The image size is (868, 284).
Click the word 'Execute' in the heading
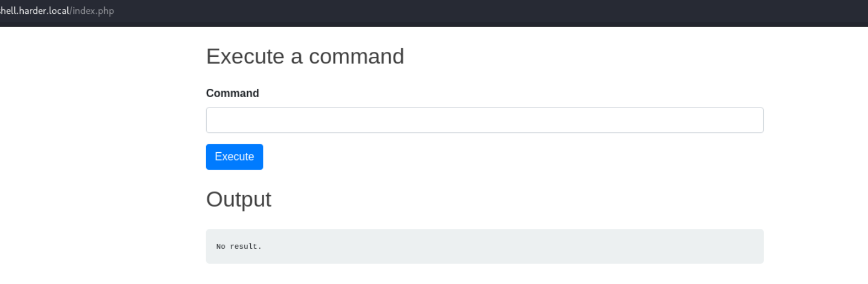click(245, 56)
